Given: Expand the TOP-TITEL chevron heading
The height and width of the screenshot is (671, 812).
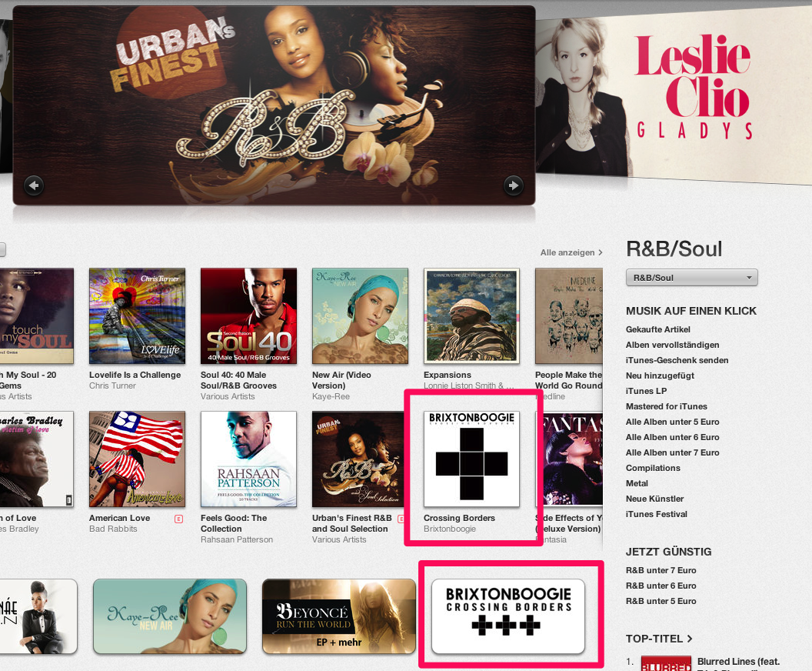Looking at the screenshot, I should click(659, 639).
